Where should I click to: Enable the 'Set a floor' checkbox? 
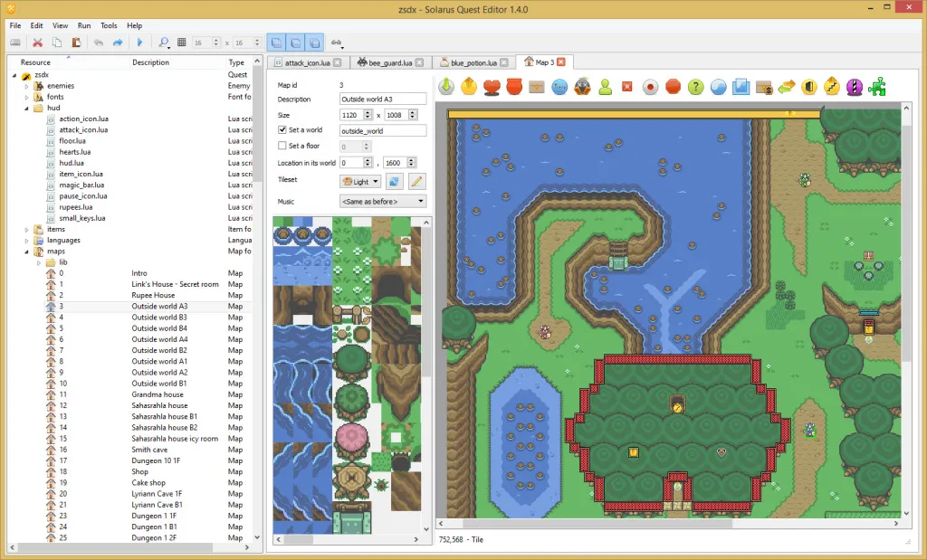pos(282,145)
